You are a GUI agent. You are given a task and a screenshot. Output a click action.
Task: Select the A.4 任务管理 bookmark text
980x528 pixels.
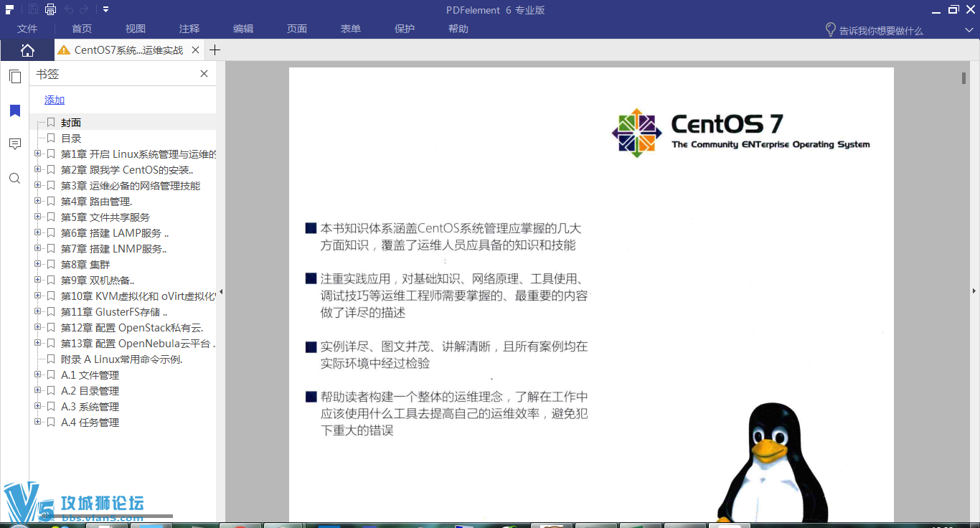pos(90,423)
